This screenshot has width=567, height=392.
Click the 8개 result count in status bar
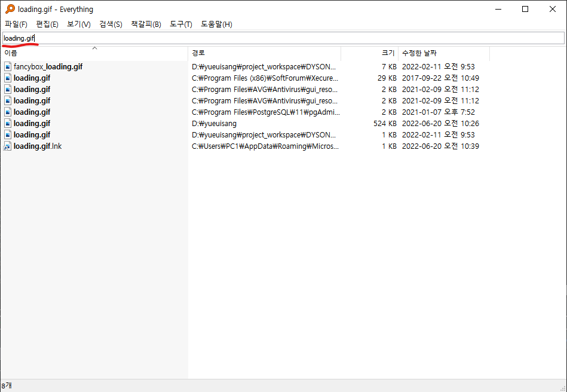[x=7, y=386]
